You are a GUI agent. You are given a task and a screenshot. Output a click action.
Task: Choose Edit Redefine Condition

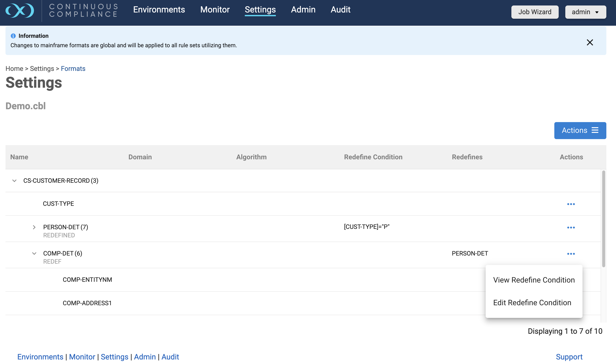532,303
